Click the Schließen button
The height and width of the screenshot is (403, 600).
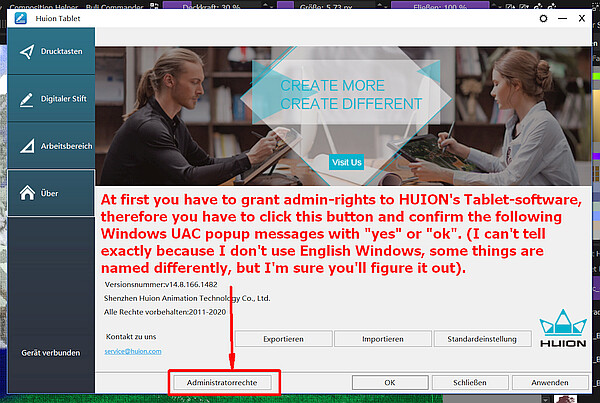tap(470, 382)
